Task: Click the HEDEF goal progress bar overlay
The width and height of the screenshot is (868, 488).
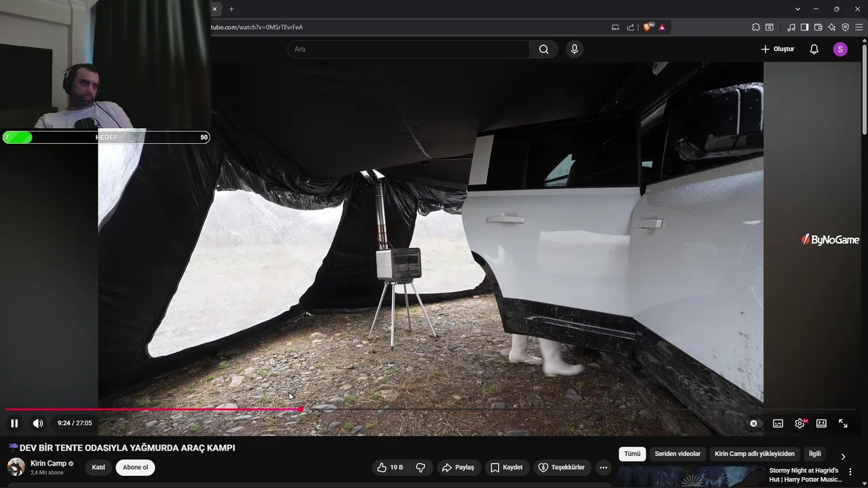Action: [x=106, y=137]
